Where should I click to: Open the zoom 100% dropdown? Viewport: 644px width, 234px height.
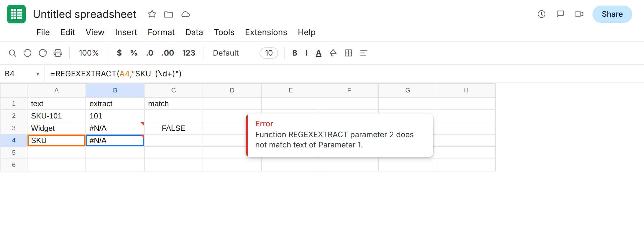89,53
